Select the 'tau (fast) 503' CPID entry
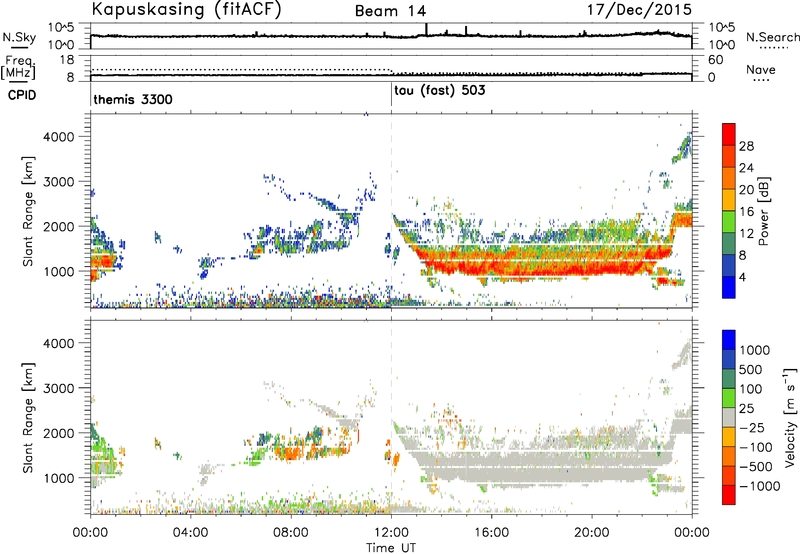The width and height of the screenshot is (800, 554). (x=439, y=90)
